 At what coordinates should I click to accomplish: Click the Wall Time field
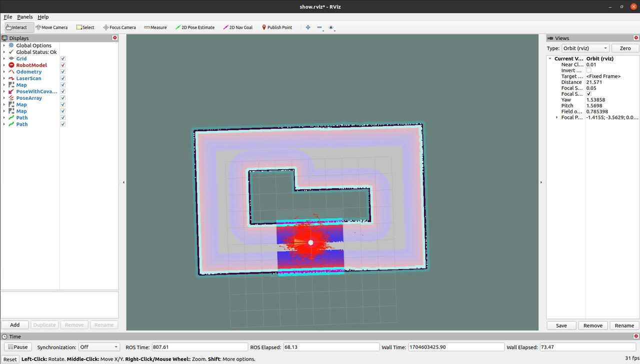tap(456, 347)
